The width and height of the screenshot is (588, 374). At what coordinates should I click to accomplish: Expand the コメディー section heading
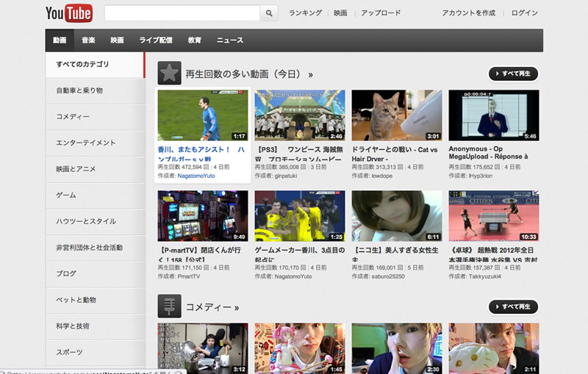tap(212, 307)
